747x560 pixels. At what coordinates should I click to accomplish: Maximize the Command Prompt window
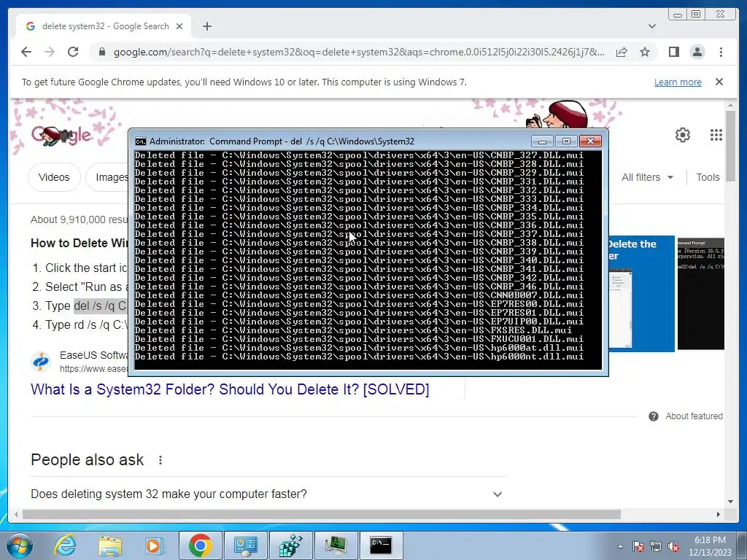coord(566,141)
